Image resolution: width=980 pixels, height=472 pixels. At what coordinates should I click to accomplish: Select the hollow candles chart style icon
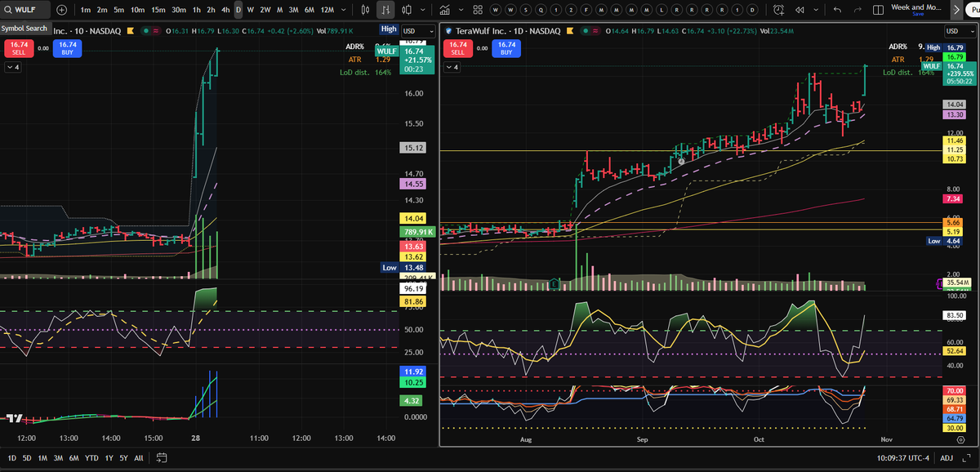[x=407, y=10]
